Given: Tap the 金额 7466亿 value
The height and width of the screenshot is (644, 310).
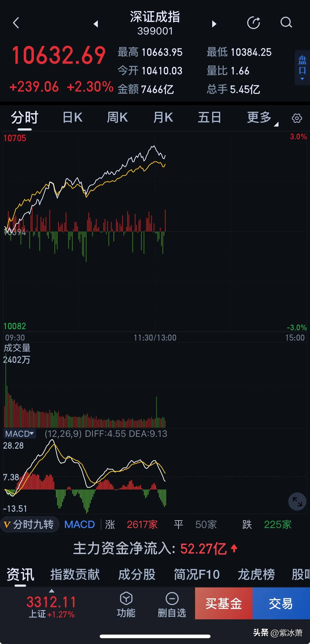Looking at the screenshot, I should click(x=146, y=89).
